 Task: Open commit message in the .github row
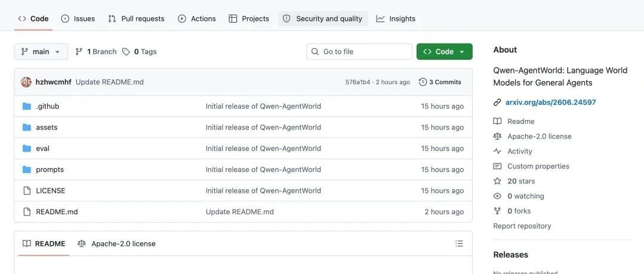click(263, 106)
